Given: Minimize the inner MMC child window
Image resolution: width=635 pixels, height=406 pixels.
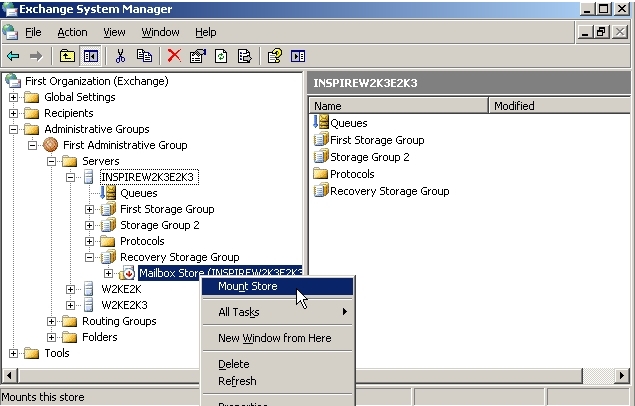Looking at the screenshot, I should tap(585, 32).
